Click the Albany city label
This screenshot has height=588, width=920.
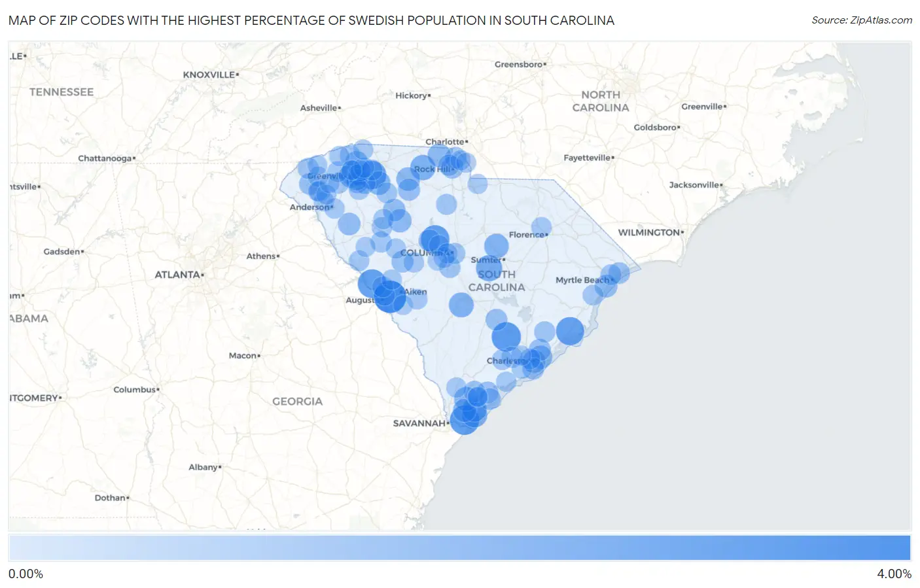point(204,467)
